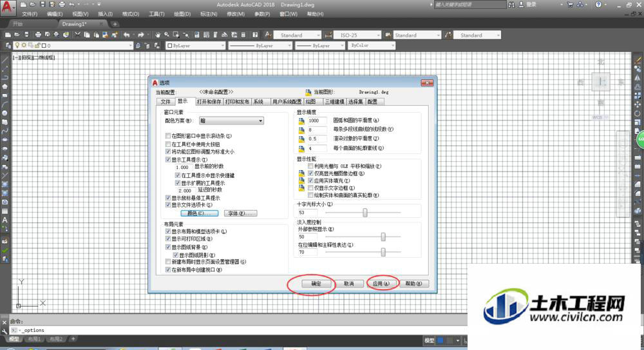Click the shopping cart icon in the title bar
The image size is (644, 350).
pyautogui.click(x=570, y=5)
